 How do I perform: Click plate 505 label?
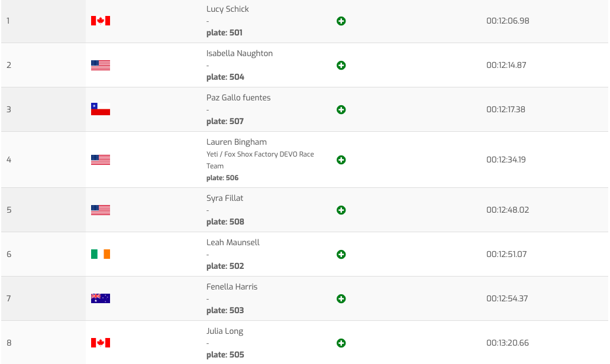[225, 355]
